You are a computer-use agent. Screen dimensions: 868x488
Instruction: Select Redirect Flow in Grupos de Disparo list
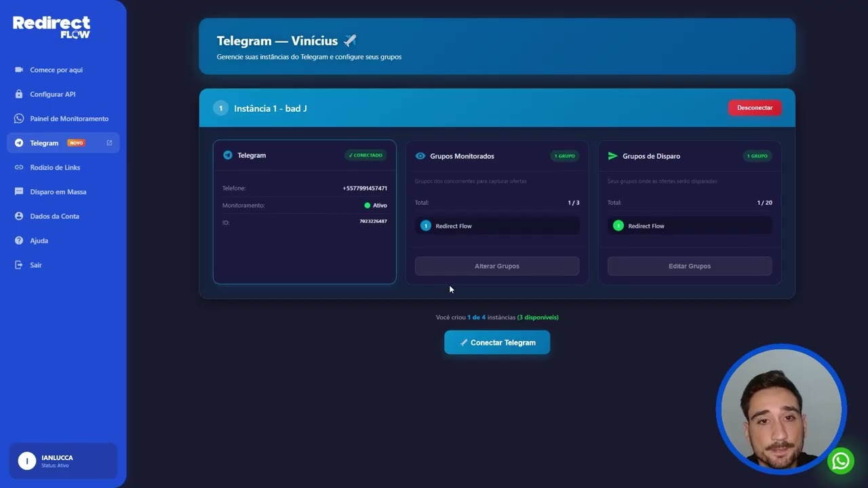(690, 226)
